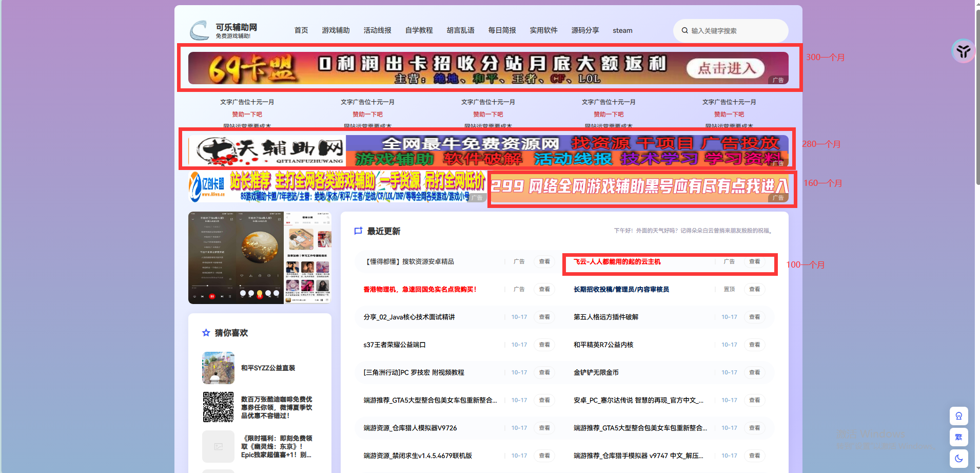Open 分享_02_Java核心技术面试精讲 post

click(409, 317)
